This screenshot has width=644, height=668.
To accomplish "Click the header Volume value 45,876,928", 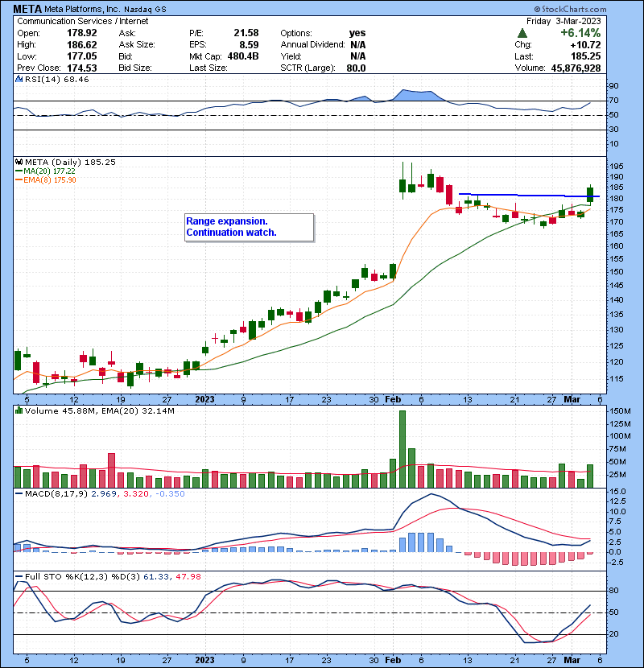I will (576, 68).
